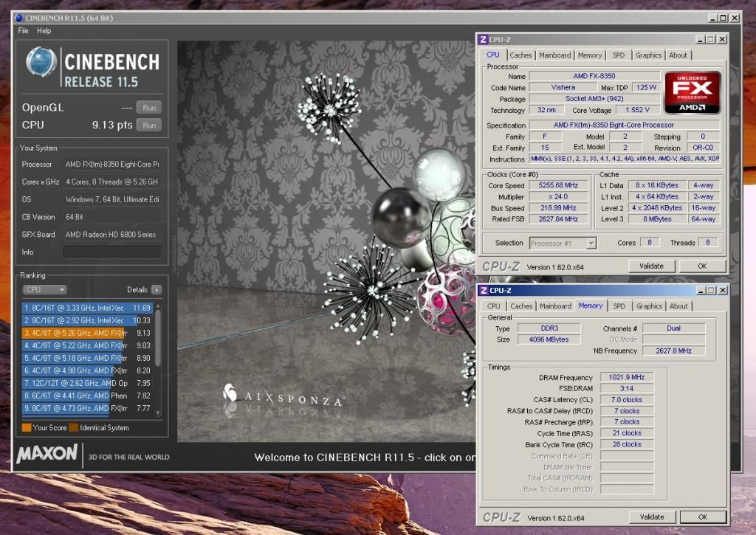Click the Info input field in Cinebench

pyautogui.click(x=112, y=252)
